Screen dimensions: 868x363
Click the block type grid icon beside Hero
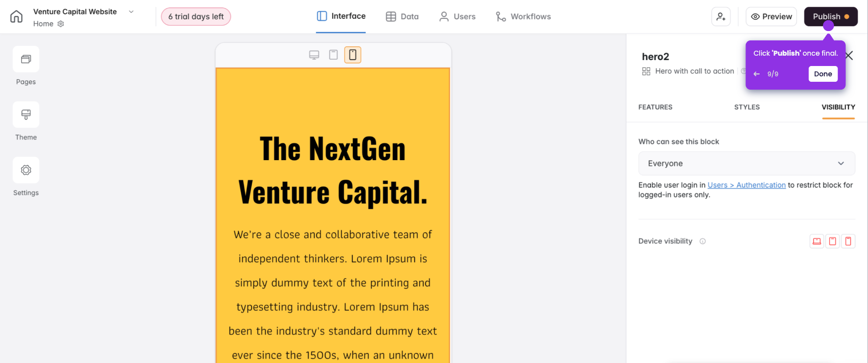coord(646,71)
